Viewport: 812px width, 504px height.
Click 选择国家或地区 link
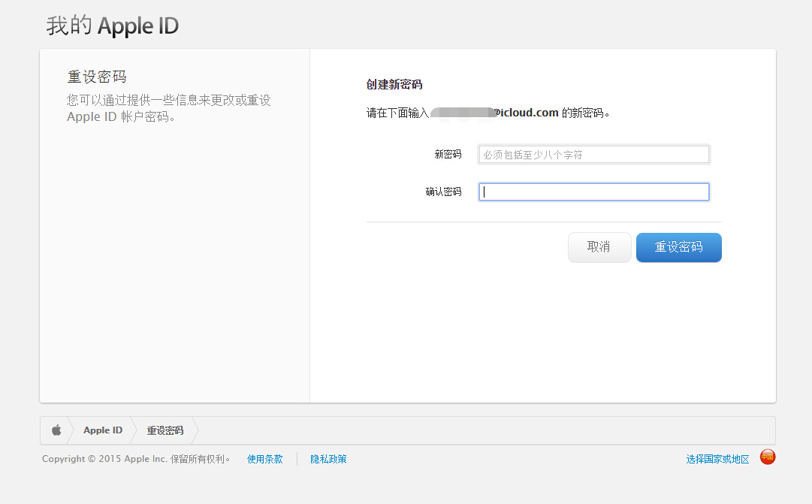(718, 459)
